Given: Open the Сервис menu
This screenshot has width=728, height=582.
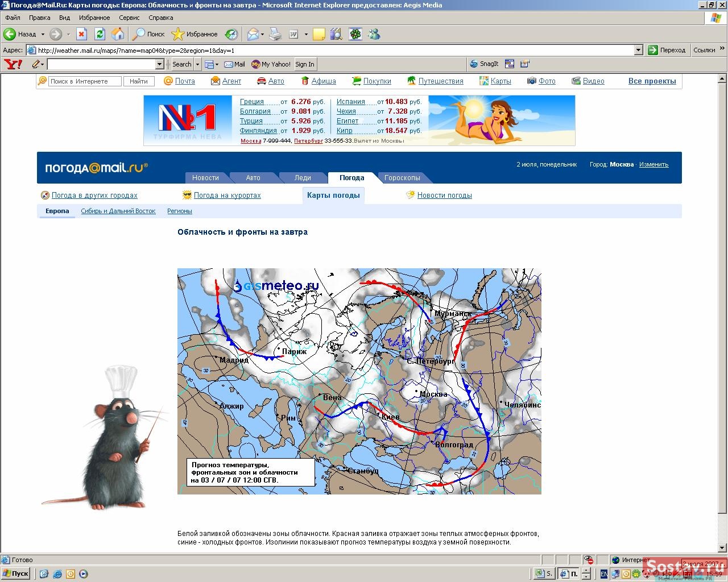Looking at the screenshot, I should pyautogui.click(x=129, y=18).
